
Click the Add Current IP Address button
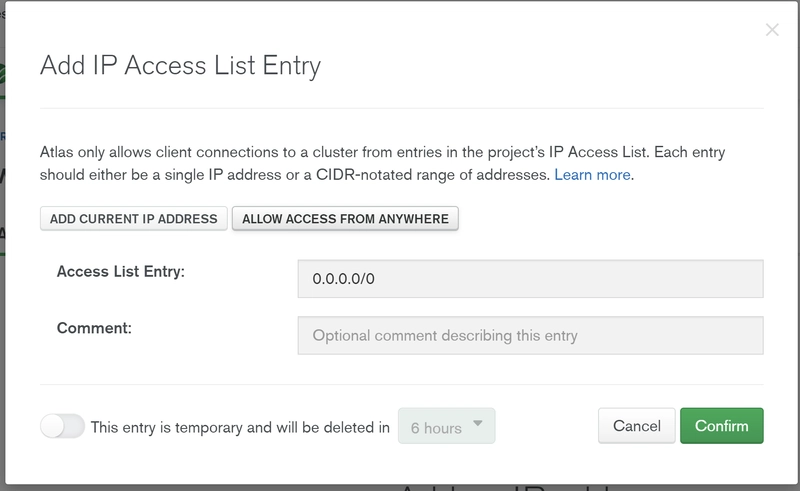tap(134, 219)
